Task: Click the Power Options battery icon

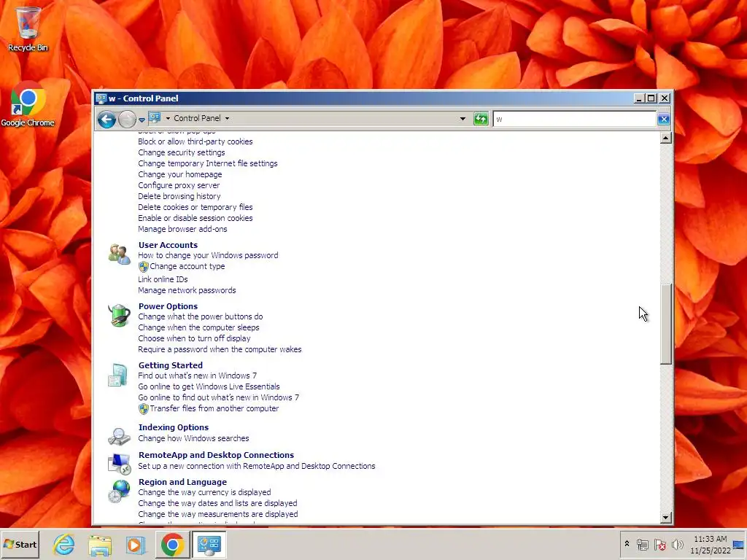Action: point(119,315)
